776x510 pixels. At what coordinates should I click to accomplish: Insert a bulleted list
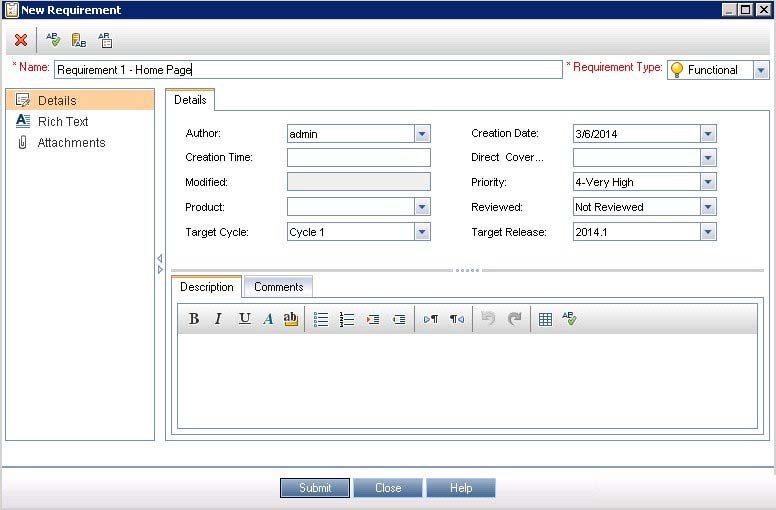[x=321, y=320]
